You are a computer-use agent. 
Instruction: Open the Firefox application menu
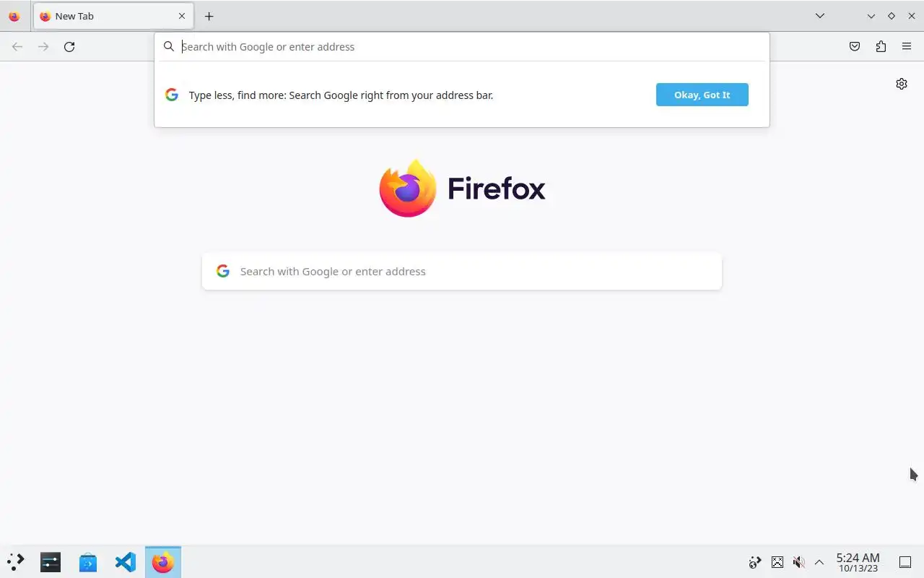907,46
